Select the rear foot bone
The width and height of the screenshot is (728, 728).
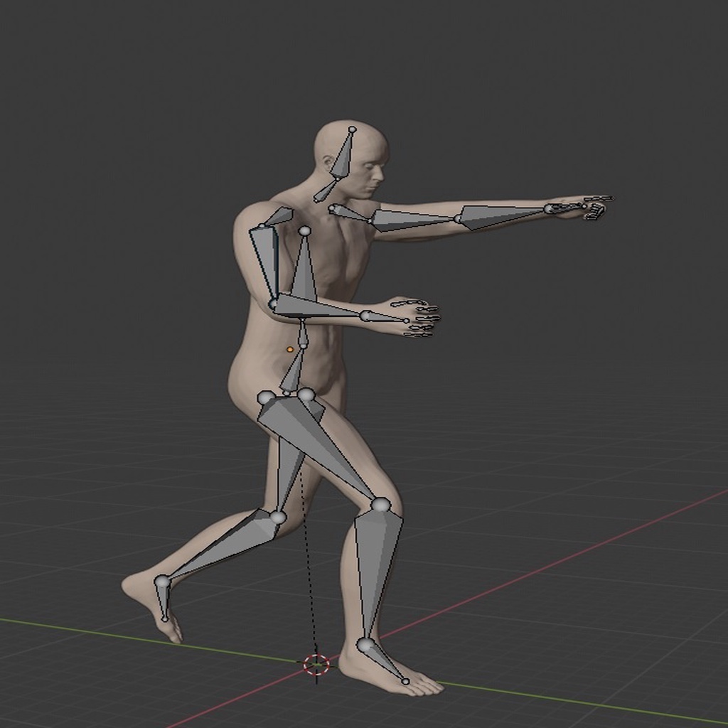[x=163, y=598]
